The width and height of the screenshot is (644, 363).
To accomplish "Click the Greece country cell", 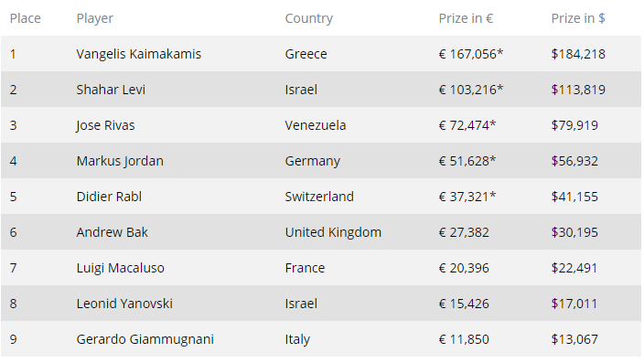I will (306, 54).
